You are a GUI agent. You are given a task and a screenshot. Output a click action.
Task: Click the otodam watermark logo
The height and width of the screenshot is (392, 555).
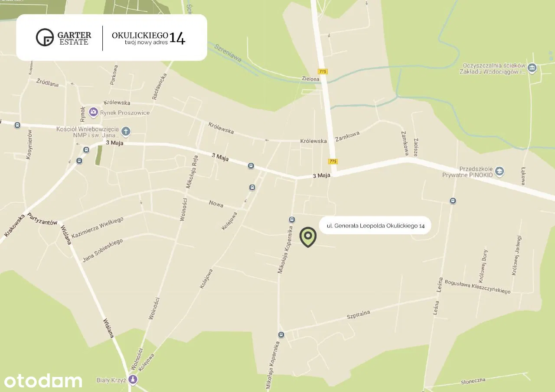coord(43,381)
